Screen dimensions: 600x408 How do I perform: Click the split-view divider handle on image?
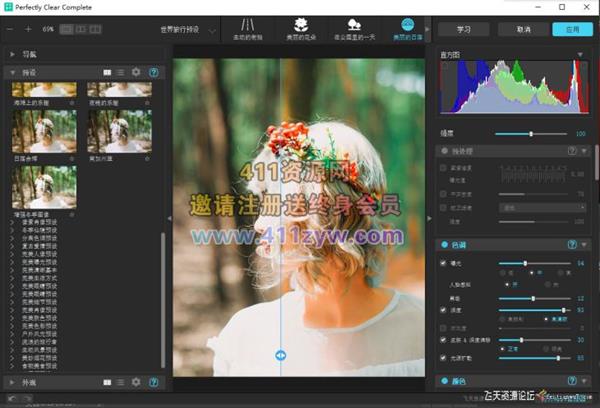pyautogui.click(x=281, y=355)
